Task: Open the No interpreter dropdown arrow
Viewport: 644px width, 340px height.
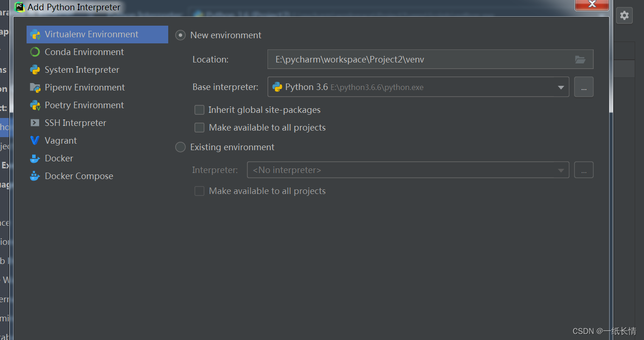Action: click(x=561, y=171)
